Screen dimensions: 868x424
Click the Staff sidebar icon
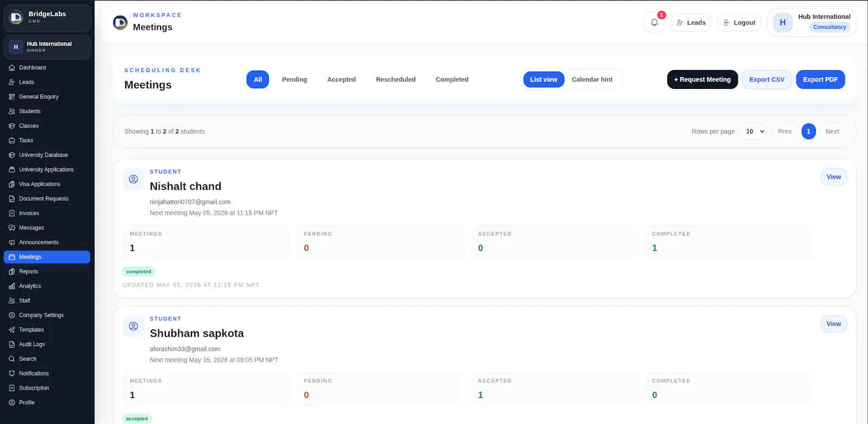pos(12,301)
